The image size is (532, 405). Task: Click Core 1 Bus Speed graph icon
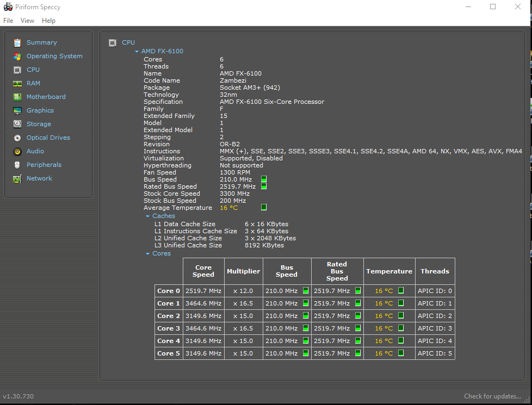(x=306, y=303)
